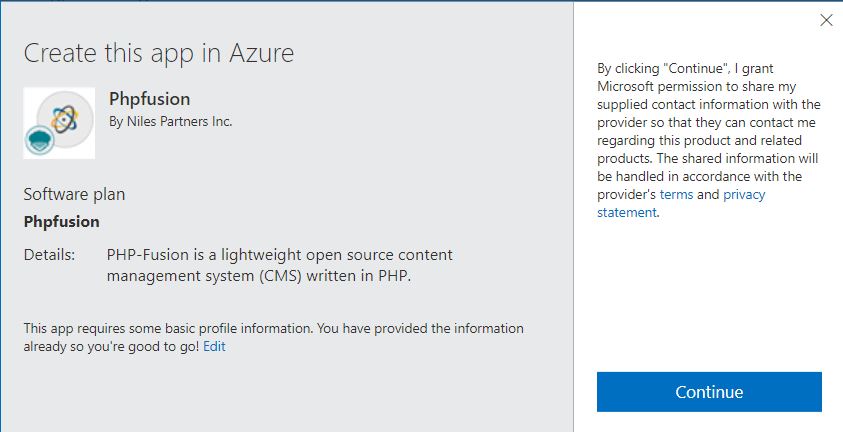Click the 'Software plan' section heading

[74, 194]
